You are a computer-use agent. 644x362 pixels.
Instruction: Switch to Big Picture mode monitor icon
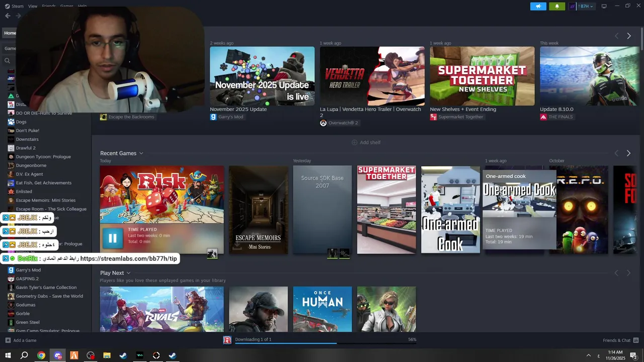604,6
